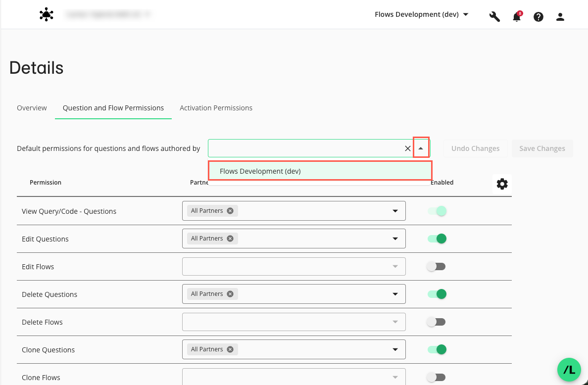This screenshot has width=588, height=385.
Task: Click the Enabled column header
Action: 442,183
